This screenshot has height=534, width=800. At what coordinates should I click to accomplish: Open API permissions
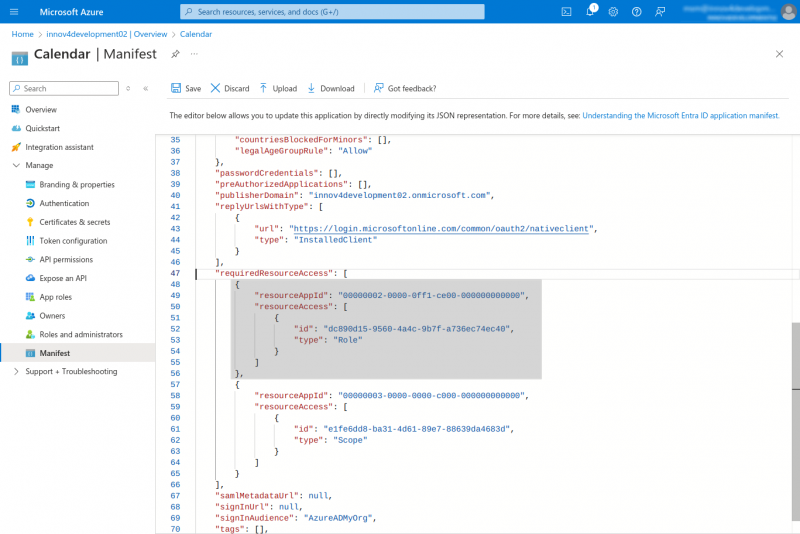(x=66, y=260)
